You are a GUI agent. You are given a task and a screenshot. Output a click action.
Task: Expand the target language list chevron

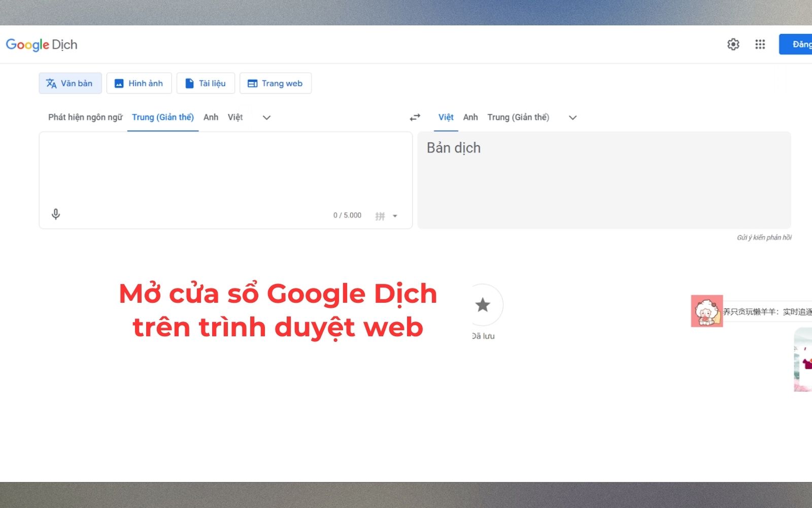572,117
